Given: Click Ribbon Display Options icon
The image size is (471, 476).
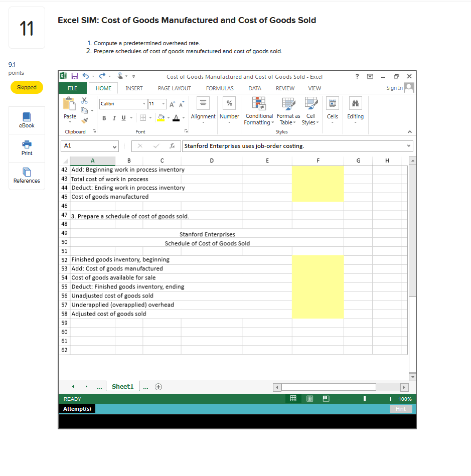Looking at the screenshot, I should coord(370,76).
